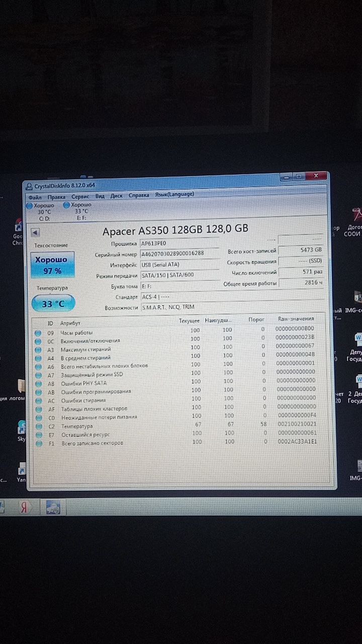Open the Skype desktop shortcut
362x644 pixels.
(x=22, y=431)
